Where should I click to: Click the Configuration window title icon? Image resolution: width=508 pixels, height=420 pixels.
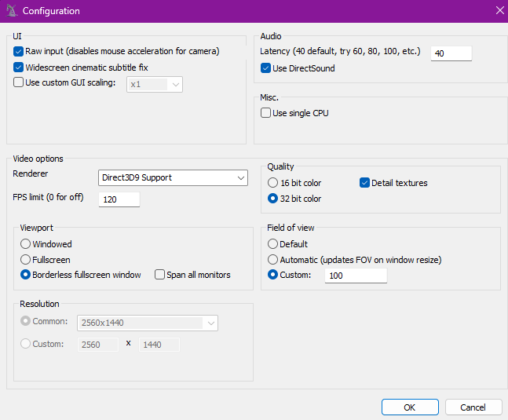(x=12, y=11)
